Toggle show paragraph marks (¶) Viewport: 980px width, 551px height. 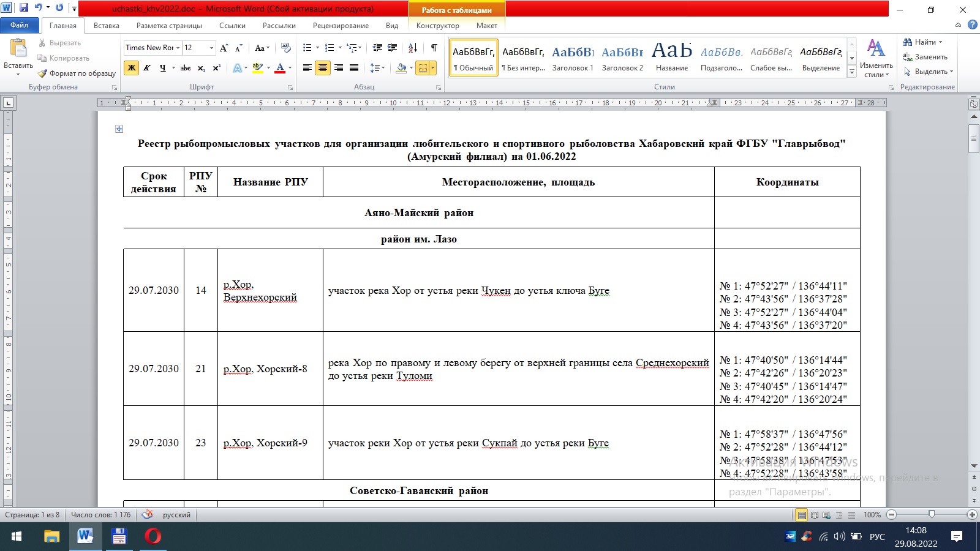click(434, 48)
